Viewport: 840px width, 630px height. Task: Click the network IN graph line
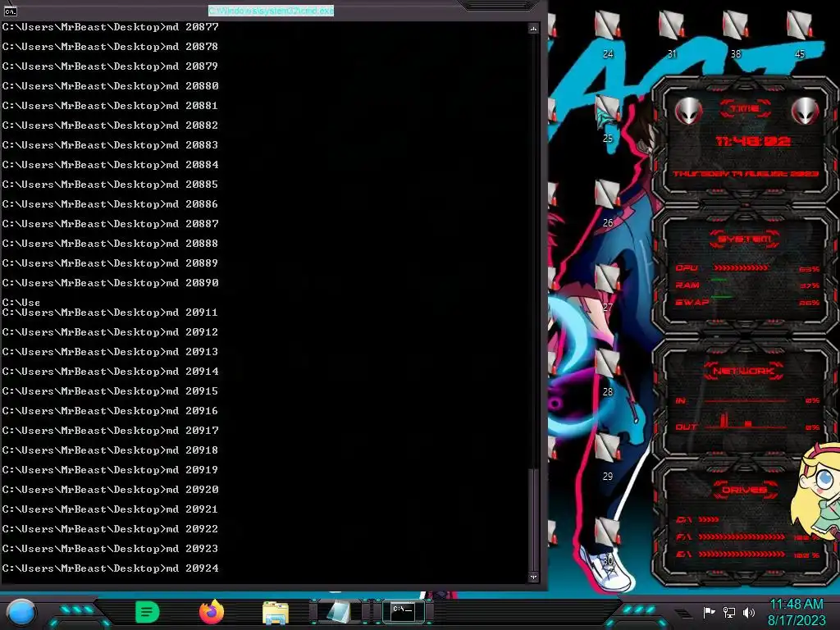pos(745,400)
